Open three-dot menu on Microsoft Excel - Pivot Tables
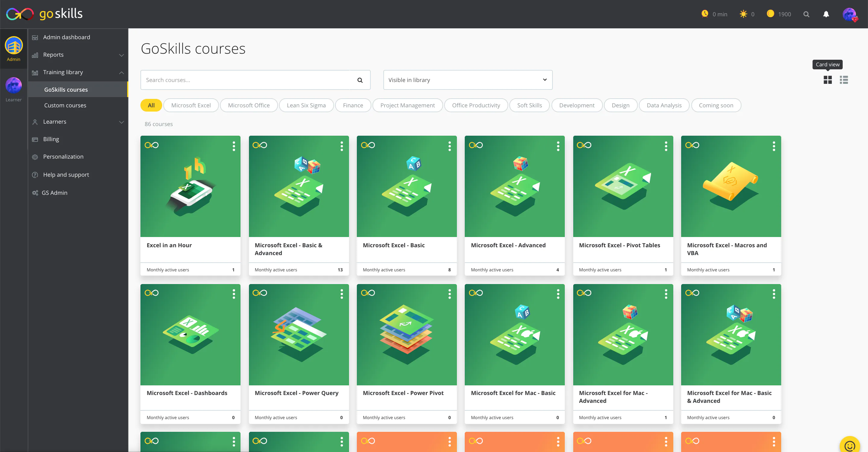Image resolution: width=868 pixels, height=452 pixels. point(666,146)
